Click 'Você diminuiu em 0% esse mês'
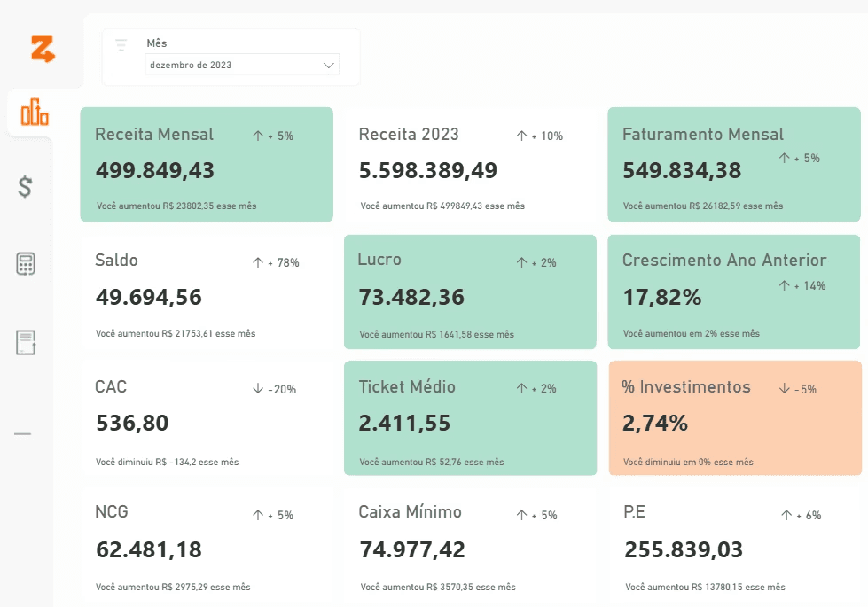Viewport: 868px width, 607px height. 688,462
